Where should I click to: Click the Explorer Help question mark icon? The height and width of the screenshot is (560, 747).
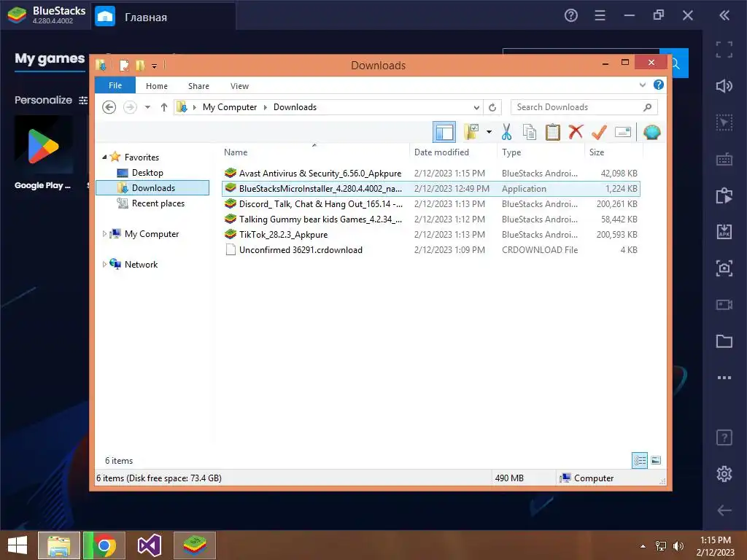tap(659, 85)
